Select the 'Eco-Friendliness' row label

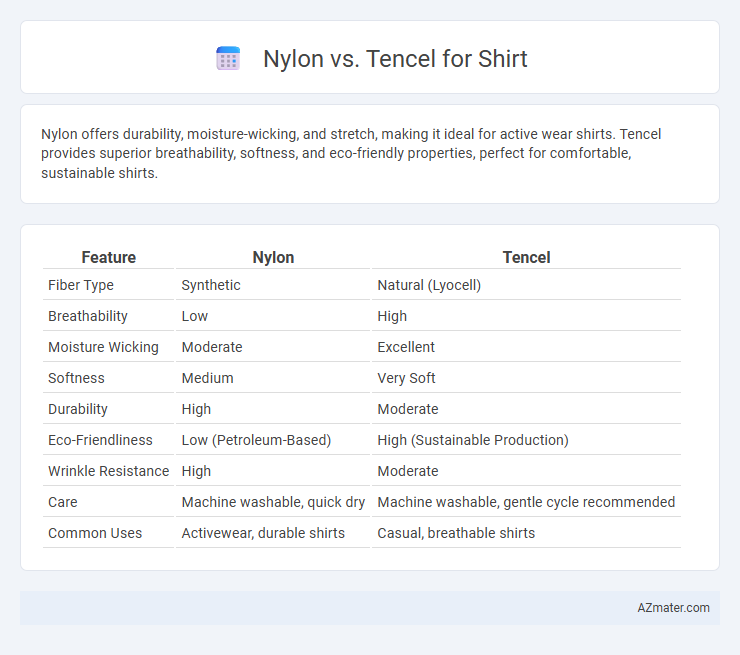100,440
